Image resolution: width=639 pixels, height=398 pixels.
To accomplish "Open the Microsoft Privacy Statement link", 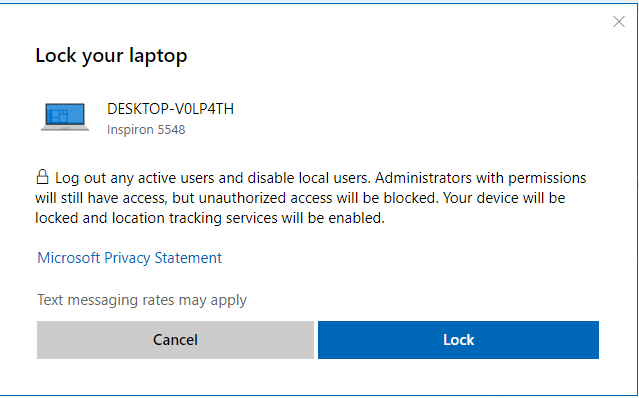I will (130, 258).
